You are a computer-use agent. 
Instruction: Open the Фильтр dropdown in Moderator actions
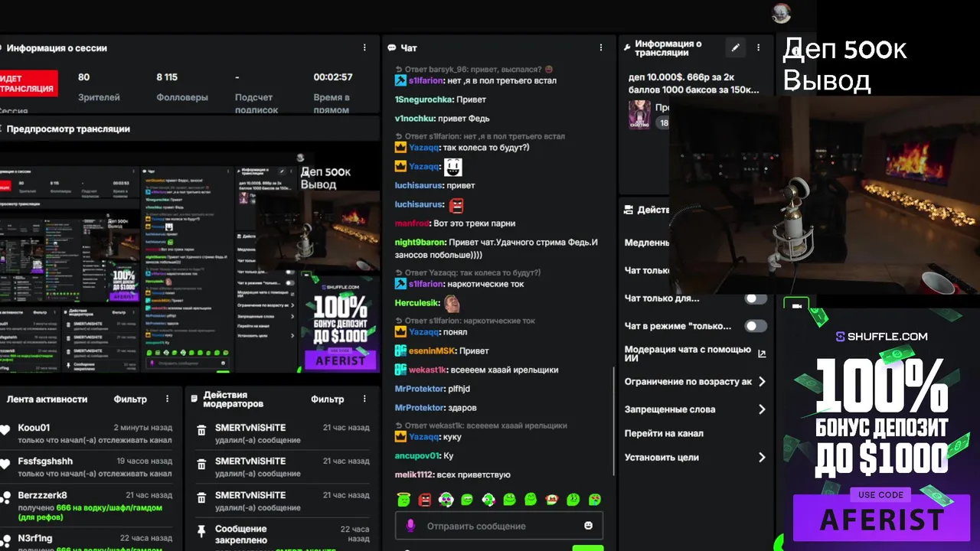coord(328,399)
